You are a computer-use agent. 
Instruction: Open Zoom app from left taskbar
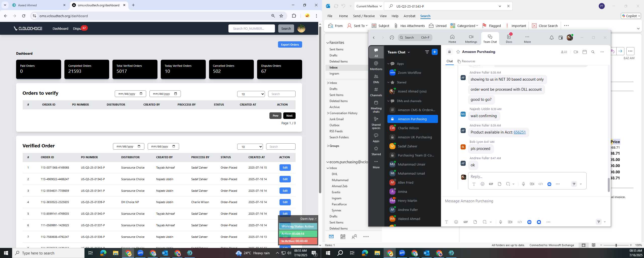(140, 253)
